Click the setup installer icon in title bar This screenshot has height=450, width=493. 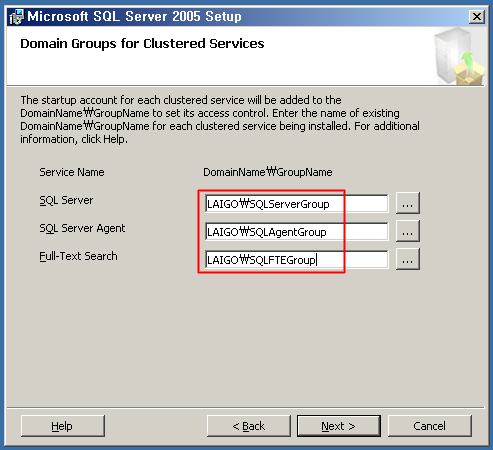tap(17, 17)
